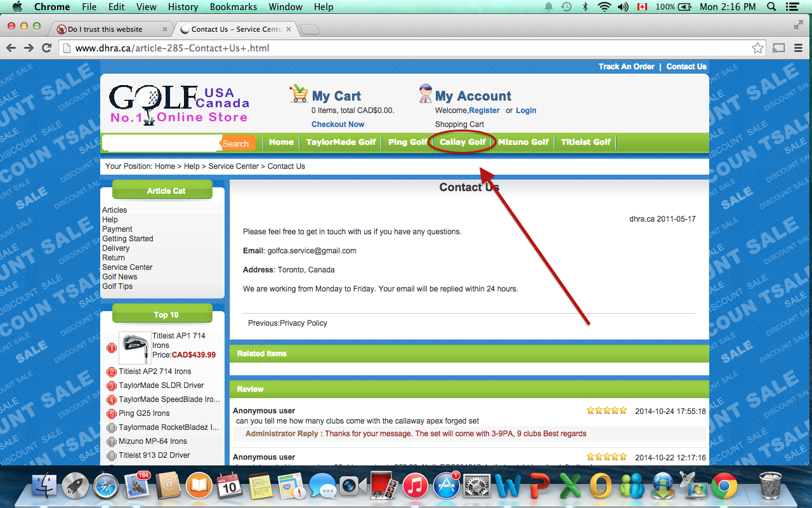Screen dimensions: 812x508
Task: Click the browser reload icon
Action: (x=46, y=48)
